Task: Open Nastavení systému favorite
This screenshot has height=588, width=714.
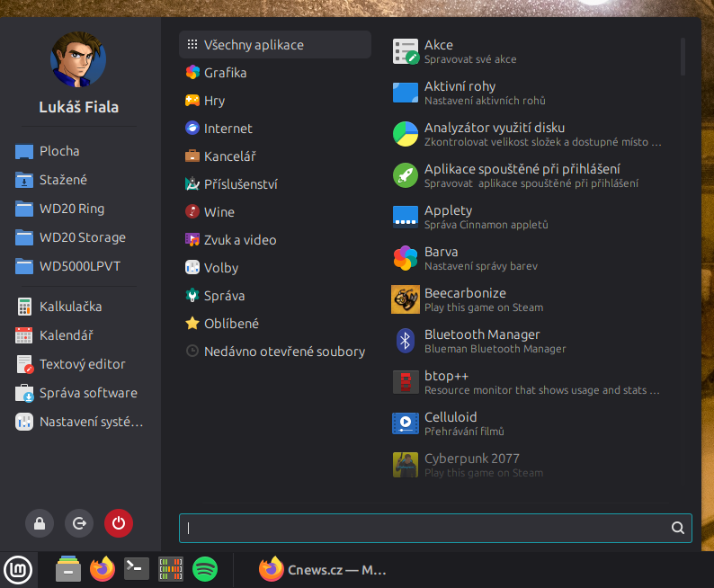Action: click(x=80, y=422)
